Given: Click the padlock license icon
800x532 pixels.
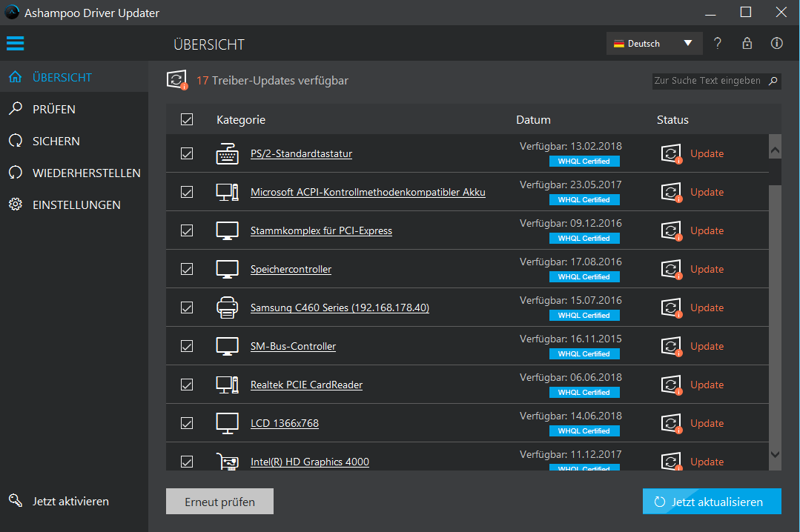Looking at the screenshot, I should [747, 44].
